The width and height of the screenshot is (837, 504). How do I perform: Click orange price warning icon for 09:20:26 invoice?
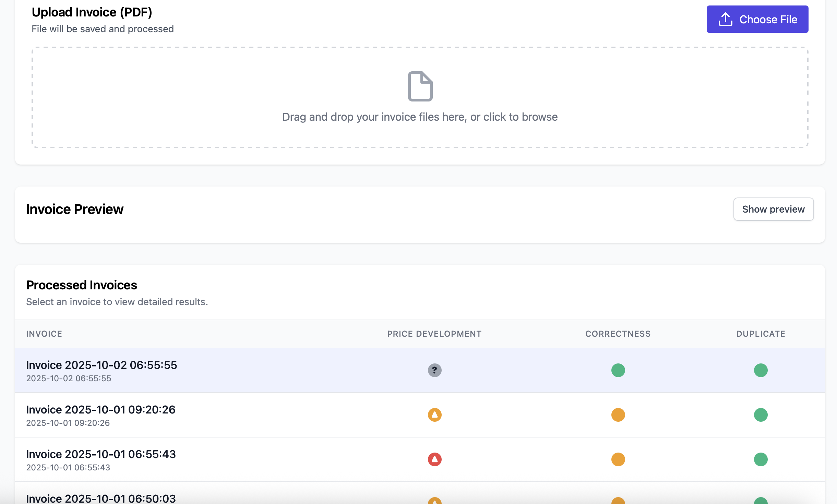(x=434, y=415)
